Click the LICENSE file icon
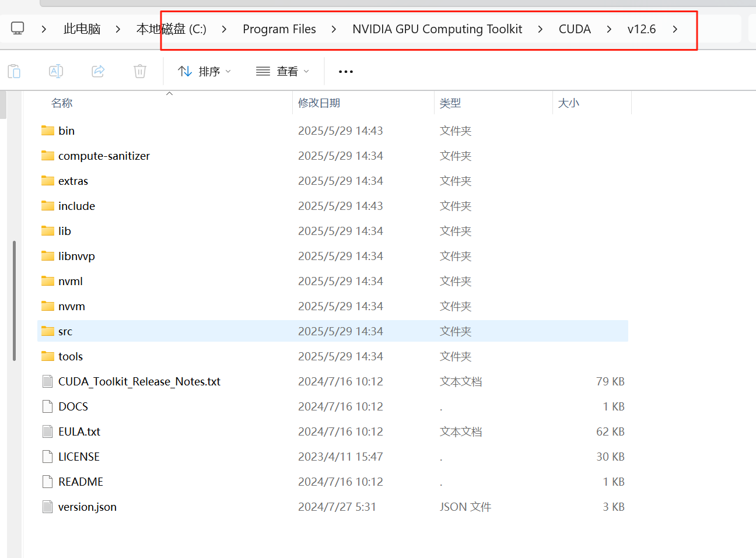This screenshot has height=558, width=756. 48,457
